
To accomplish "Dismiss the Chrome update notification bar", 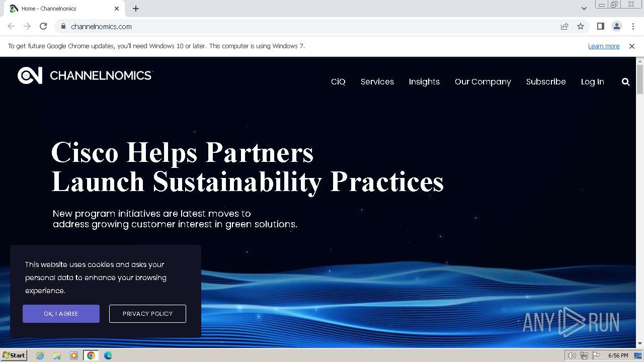I will tap(631, 46).
